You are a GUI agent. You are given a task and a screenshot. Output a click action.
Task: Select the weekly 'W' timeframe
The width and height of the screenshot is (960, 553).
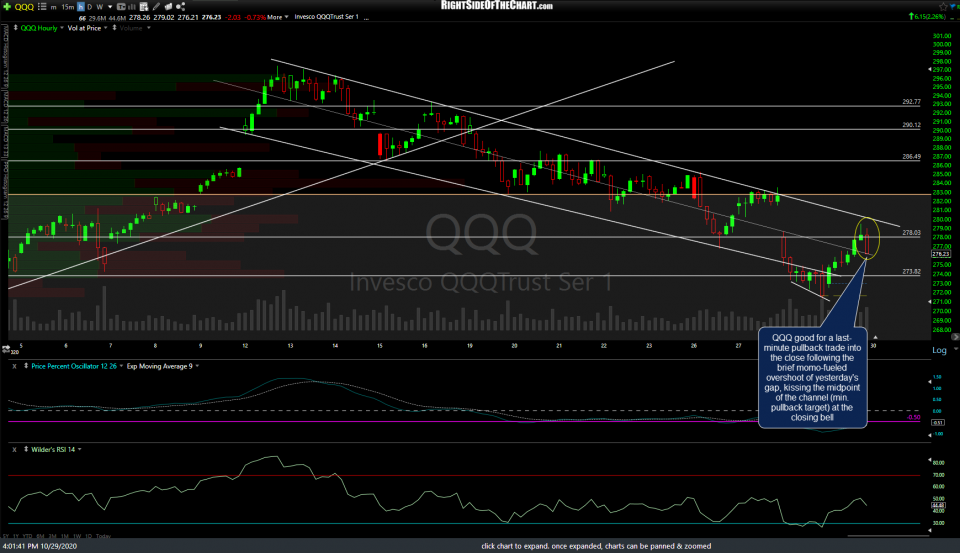click(100, 7)
